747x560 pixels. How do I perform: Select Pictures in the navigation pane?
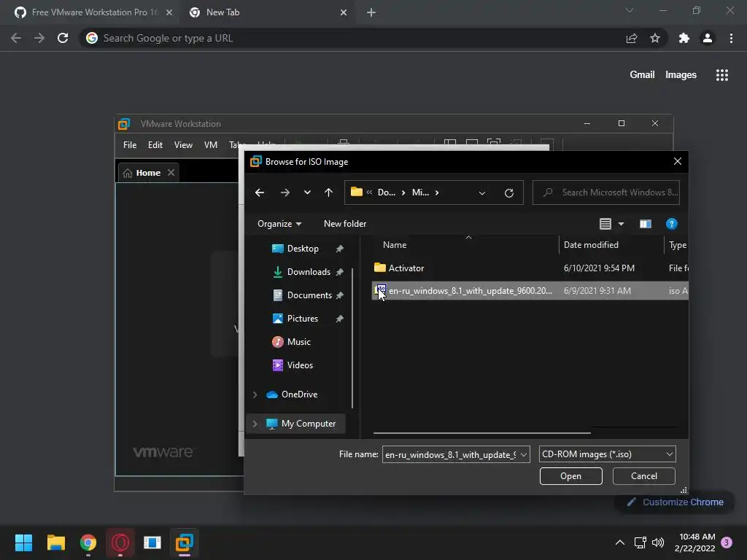click(303, 319)
